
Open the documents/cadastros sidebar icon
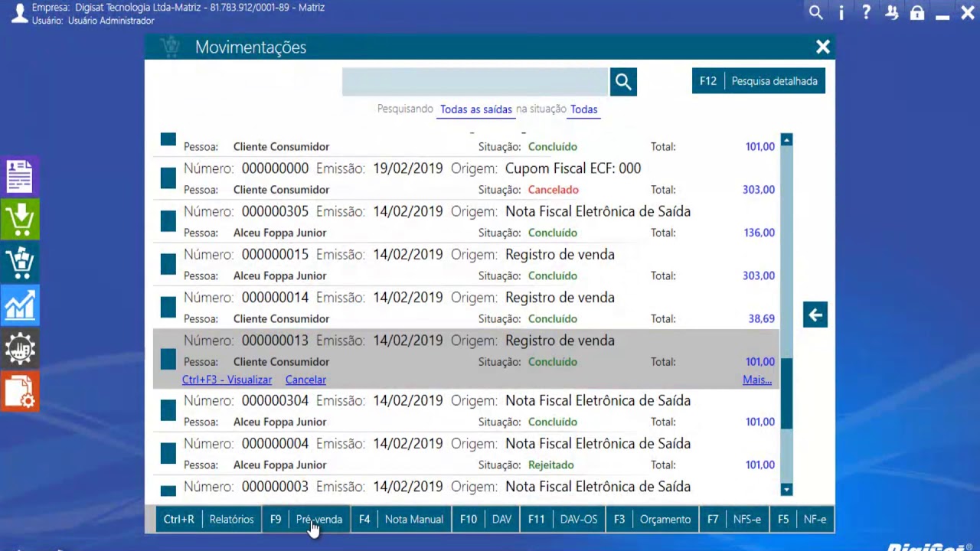pos(20,176)
